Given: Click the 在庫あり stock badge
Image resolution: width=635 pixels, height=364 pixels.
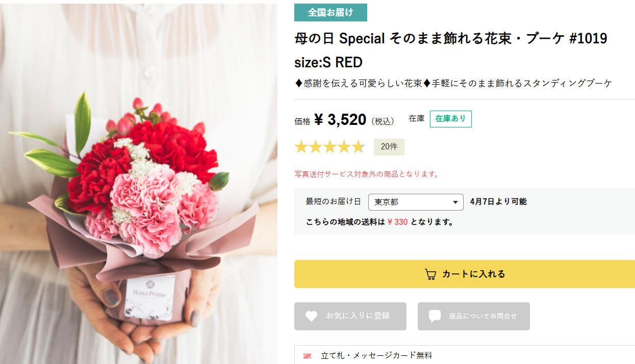Looking at the screenshot, I should tap(451, 119).
